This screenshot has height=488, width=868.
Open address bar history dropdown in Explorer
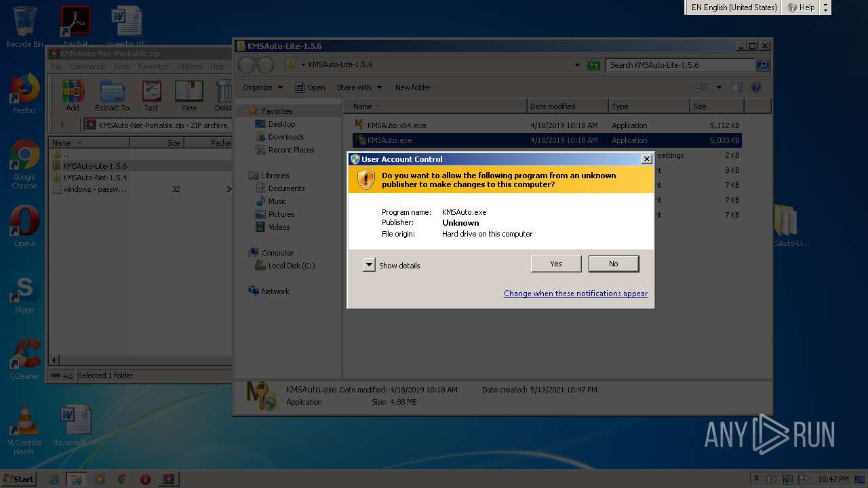point(577,65)
